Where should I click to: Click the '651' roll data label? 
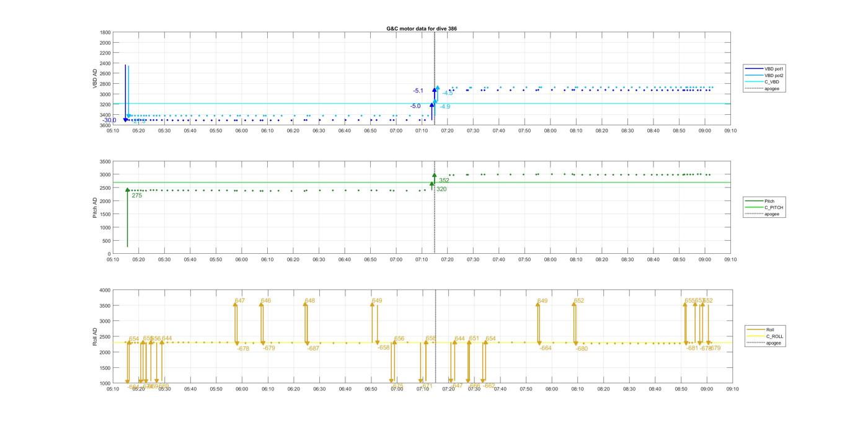coord(474,339)
